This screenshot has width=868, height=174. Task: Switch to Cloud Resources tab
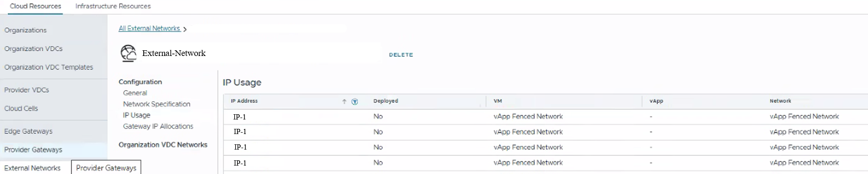(36, 6)
